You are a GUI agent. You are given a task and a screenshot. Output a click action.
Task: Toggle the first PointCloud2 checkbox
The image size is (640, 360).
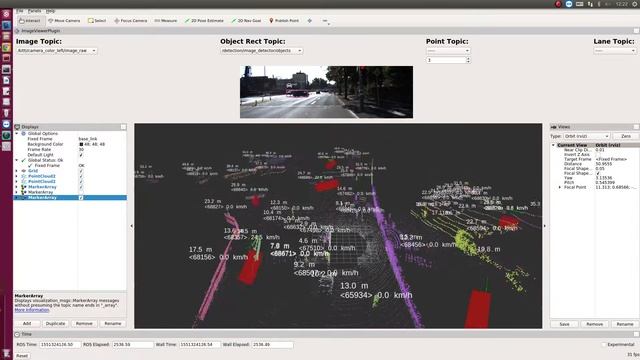click(81, 176)
